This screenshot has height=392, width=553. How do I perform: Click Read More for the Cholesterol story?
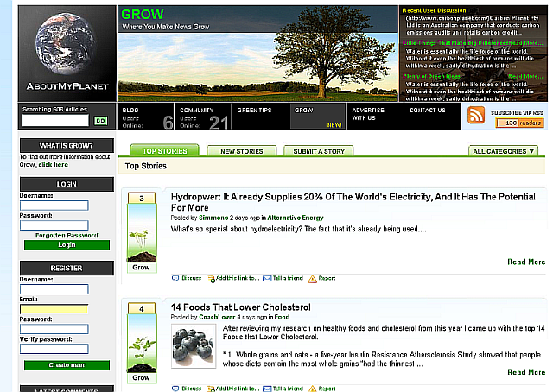click(x=526, y=372)
